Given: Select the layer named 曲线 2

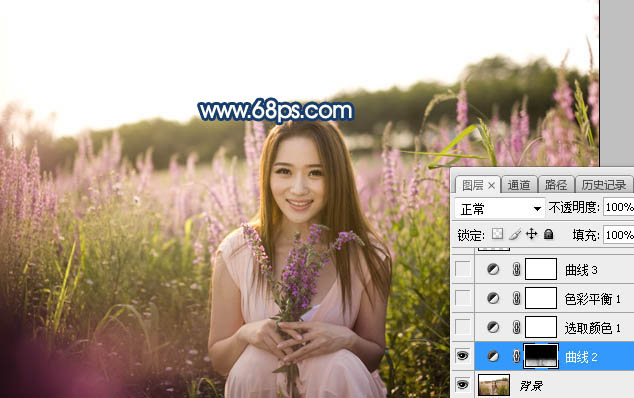Looking at the screenshot, I should click(x=581, y=357).
